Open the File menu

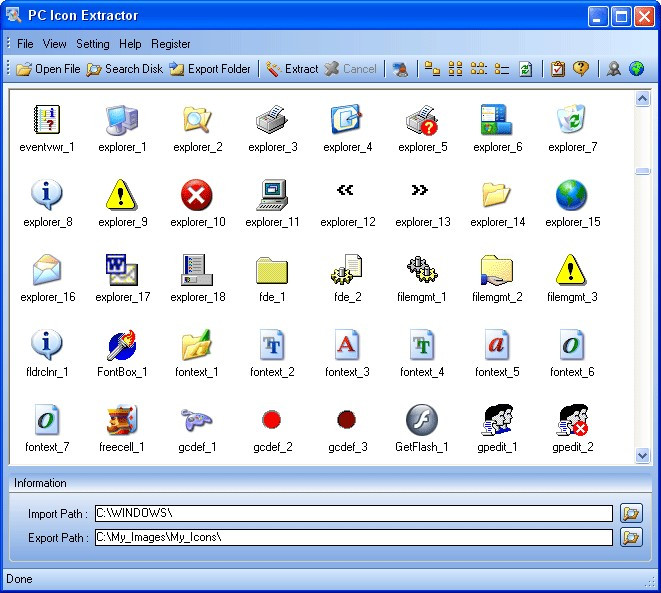[x=25, y=44]
